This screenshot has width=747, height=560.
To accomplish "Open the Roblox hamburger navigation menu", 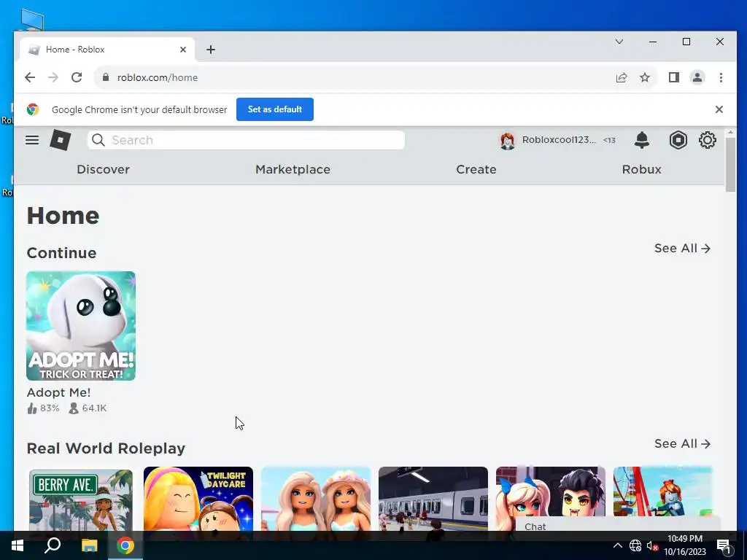I will click(x=32, y=140).
